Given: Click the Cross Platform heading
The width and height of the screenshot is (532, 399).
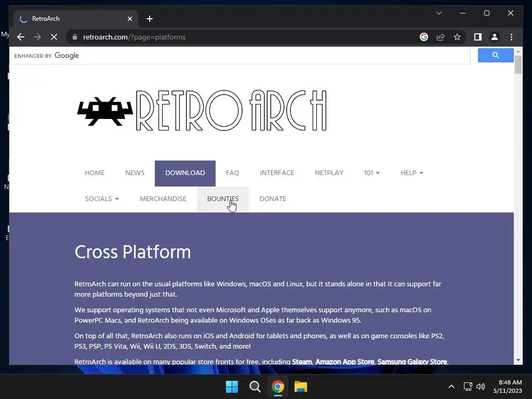Looking at the screenshot, I should point(132,252).
